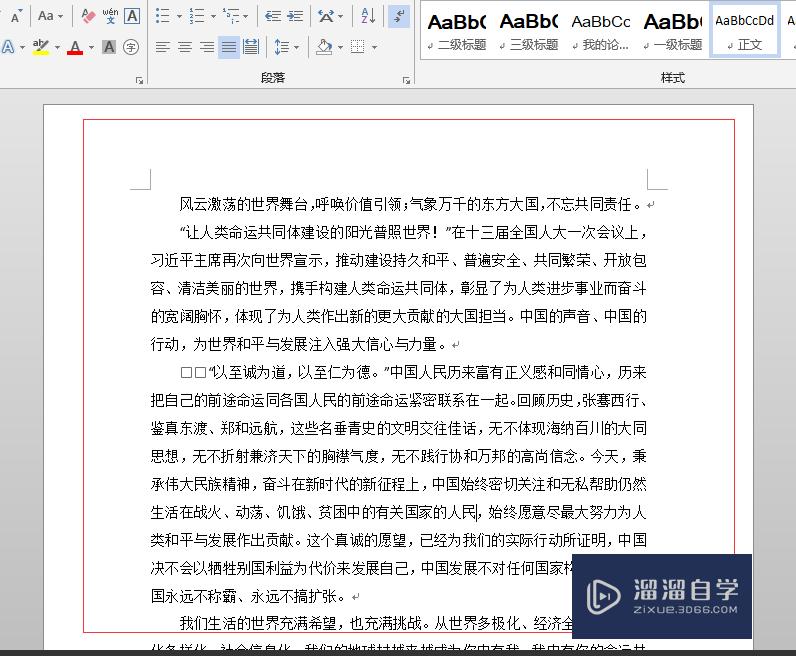Open the Multilevel List dropdown arrow
This screenshot has height=656, width=796.
click(x=246, y=16)
